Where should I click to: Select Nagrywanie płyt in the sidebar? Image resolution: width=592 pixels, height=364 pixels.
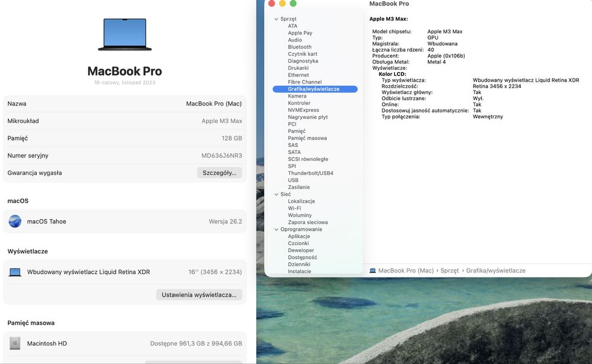[x=308, y=117]
